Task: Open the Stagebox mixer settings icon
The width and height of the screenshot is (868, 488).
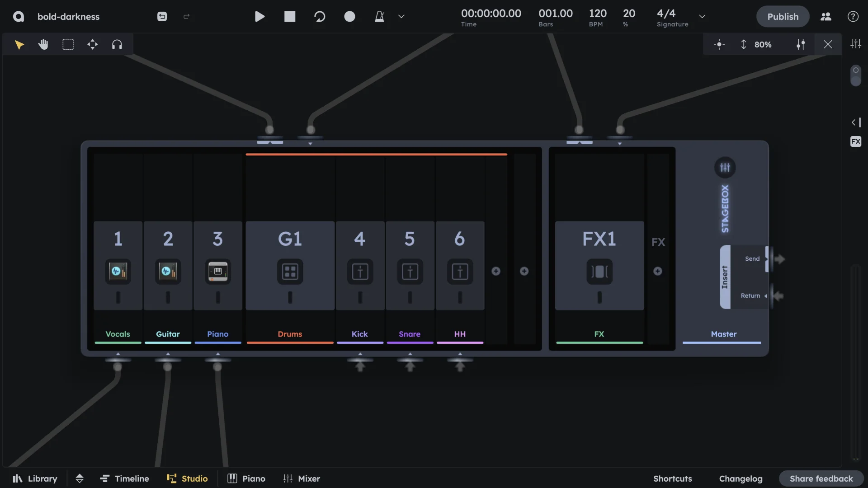Action: (x=725, y=167)
